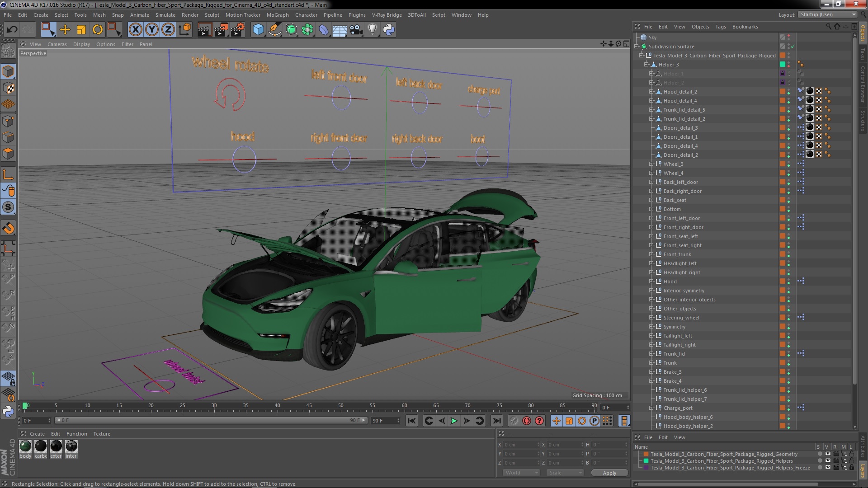868x488 pixels.
Task: Enable Texture mode in left toolbar
Action: (x=8, y=88)
